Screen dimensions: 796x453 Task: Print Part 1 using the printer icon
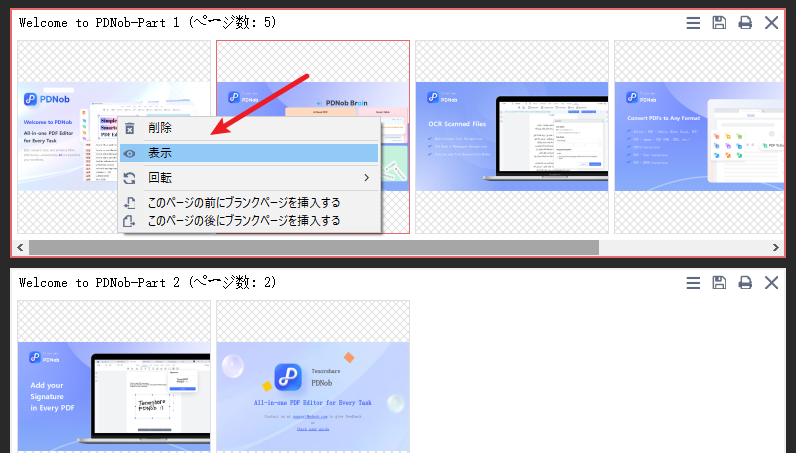click(745, 23)
